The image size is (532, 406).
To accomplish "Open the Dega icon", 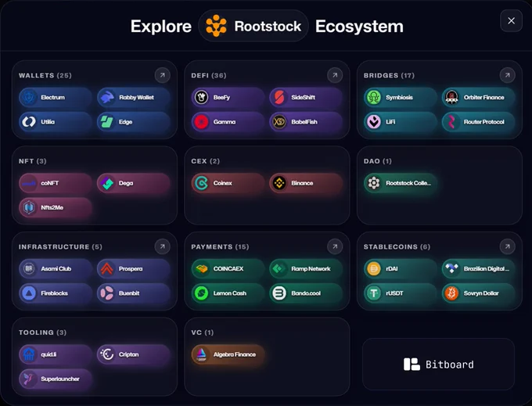I will point(107,183).
